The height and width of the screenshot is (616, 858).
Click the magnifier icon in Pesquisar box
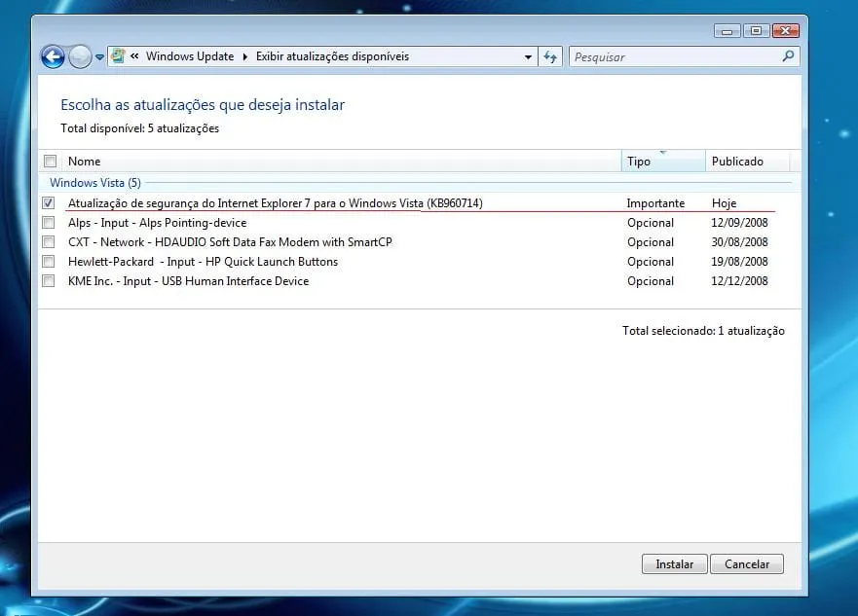(788, 56)
